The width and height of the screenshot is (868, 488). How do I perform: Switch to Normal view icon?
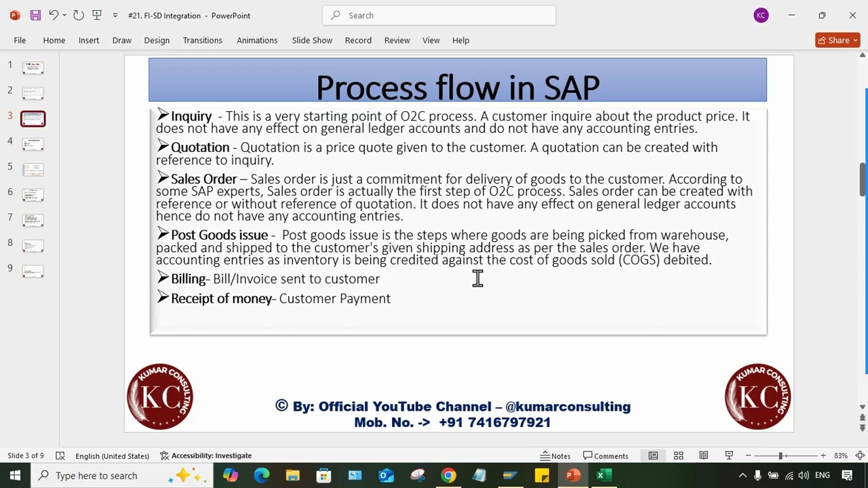[653, 455]
